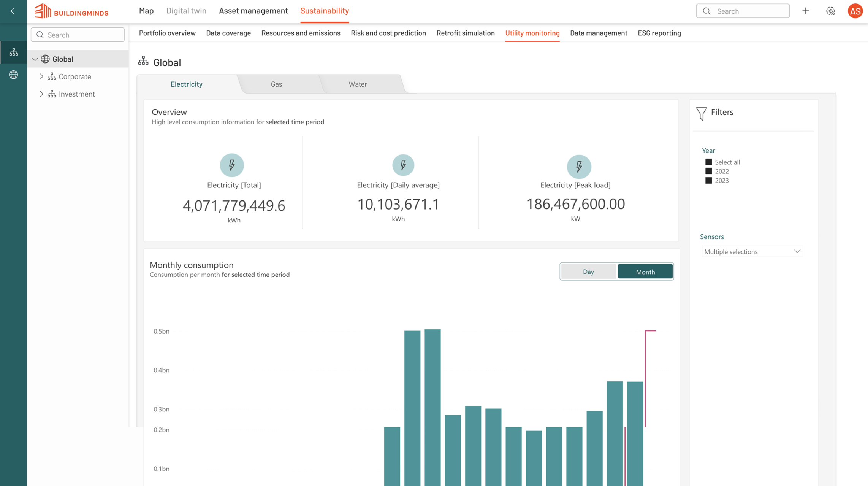
Task: Click hierarchy icon beside Global heading
Action: [x=143, y=61]
